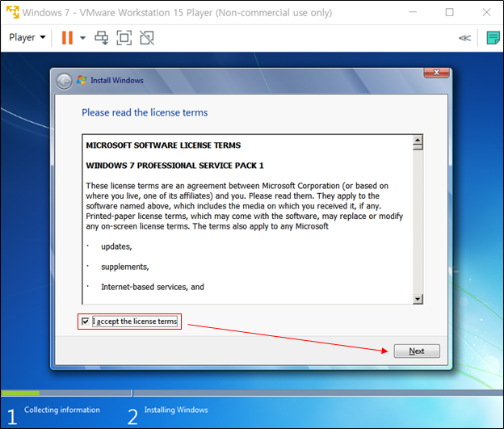Click the 'Install Windows' title text
Viewport: 504px width, 429px height.
117,81
